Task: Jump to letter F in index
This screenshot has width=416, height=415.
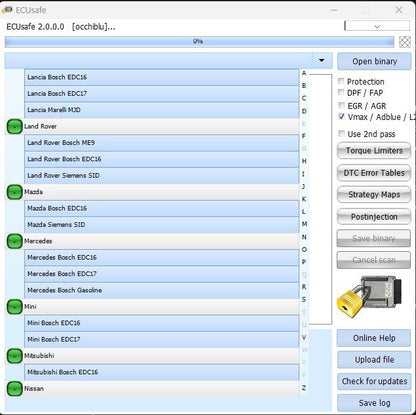Action: (x=304, y=136)
